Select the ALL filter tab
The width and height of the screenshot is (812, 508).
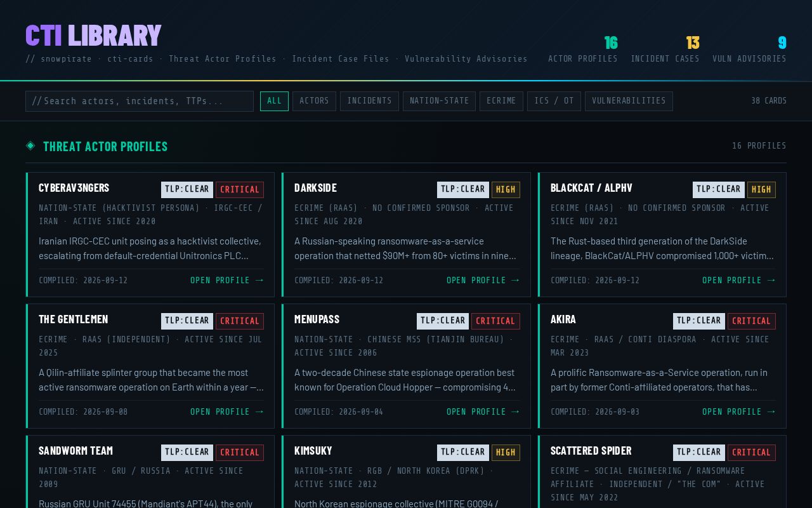click(x=274, y=101)
